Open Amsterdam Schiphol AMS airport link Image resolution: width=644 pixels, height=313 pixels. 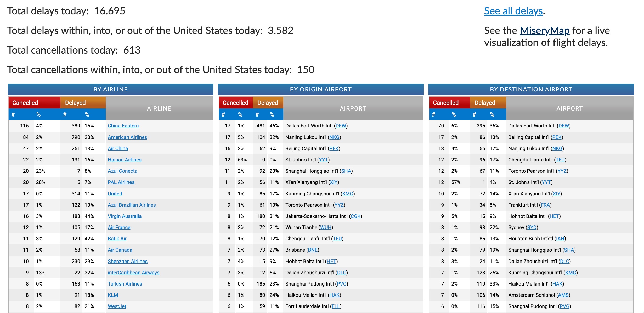pos(564,295)
